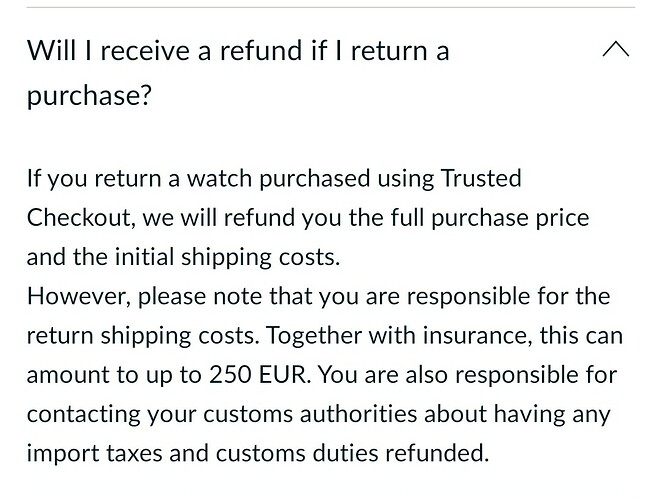The image size is (661, 500).
Task: Click the word 'However,' starting the second paragraph
Action: [x=79, y=296]
